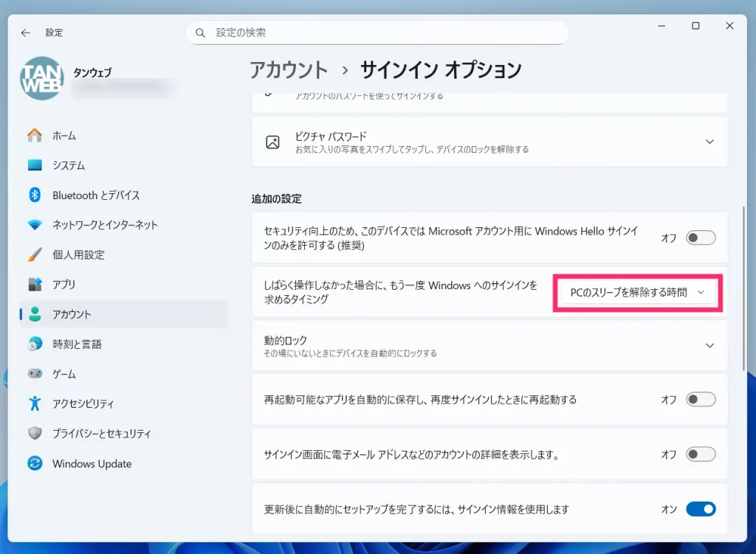Toggle show account details on sign-in screen
Screen dimensions: 756x554
coord(701,454)
